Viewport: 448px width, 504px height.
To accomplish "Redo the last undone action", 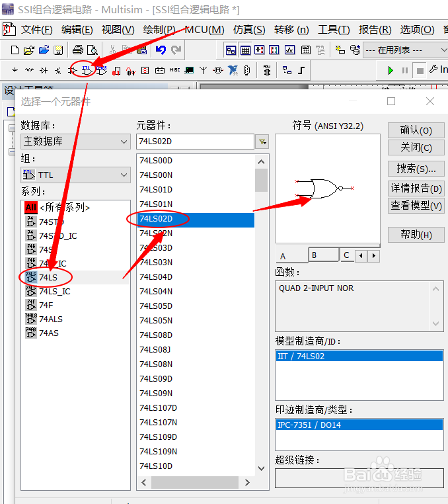I will click(x=176, y=50).
